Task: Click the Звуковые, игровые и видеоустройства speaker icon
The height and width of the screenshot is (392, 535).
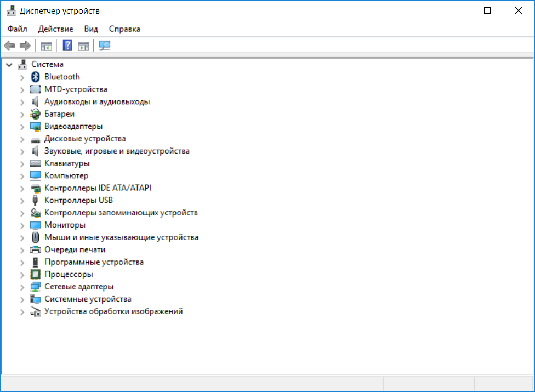Action: pyautogui.click(x=35, y=151)
